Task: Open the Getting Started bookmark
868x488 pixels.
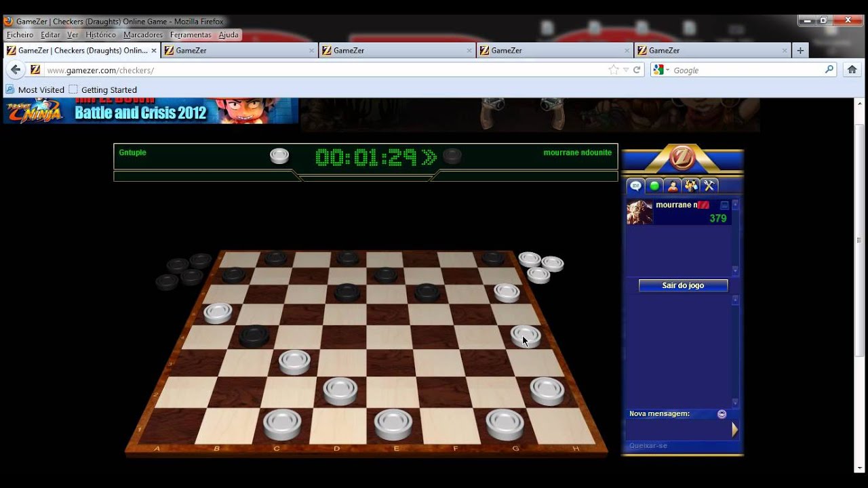Action: (x=103, y=89)
